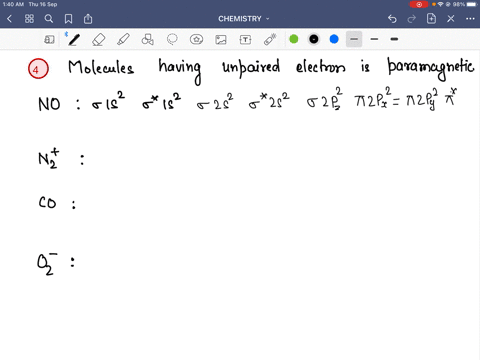The height and width of the screenshot is (360, 480).
Task: Select the Eraser tool
Action: pos(99,40)
